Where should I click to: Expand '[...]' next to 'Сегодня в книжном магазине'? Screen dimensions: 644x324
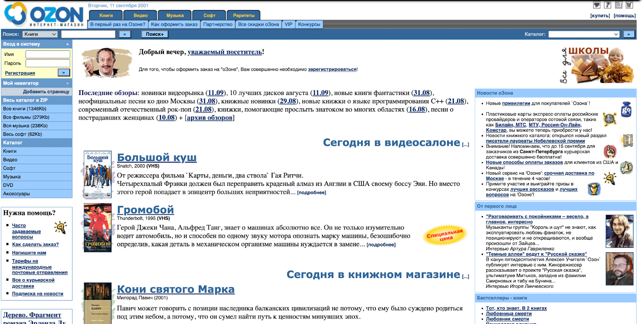[x=466, y=277]
